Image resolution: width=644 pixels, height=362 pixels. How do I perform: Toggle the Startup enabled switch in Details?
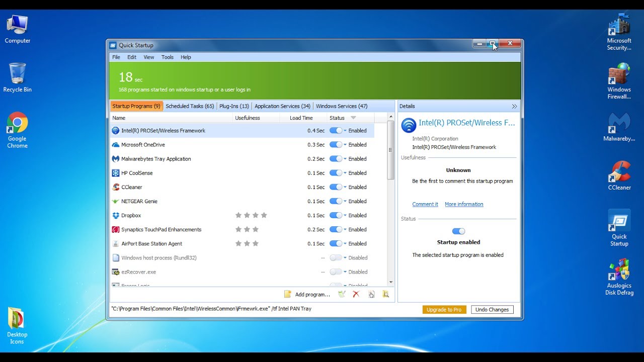click(458, 231)
